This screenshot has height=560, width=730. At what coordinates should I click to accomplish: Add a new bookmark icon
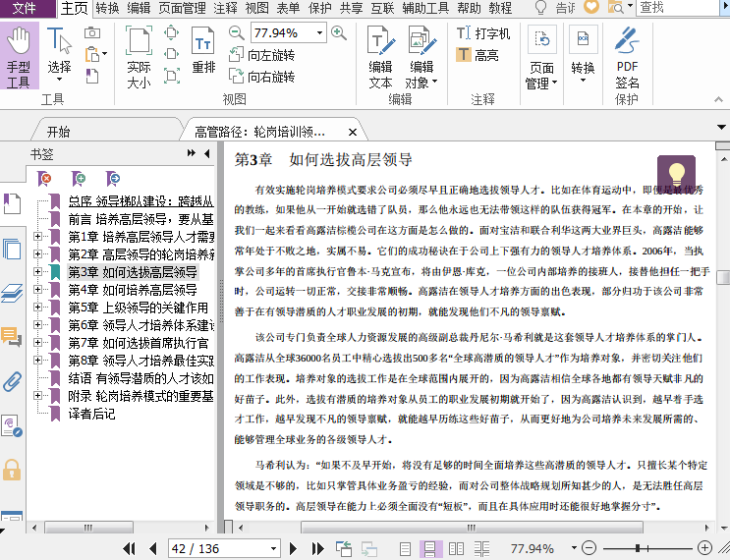point(79,178)
